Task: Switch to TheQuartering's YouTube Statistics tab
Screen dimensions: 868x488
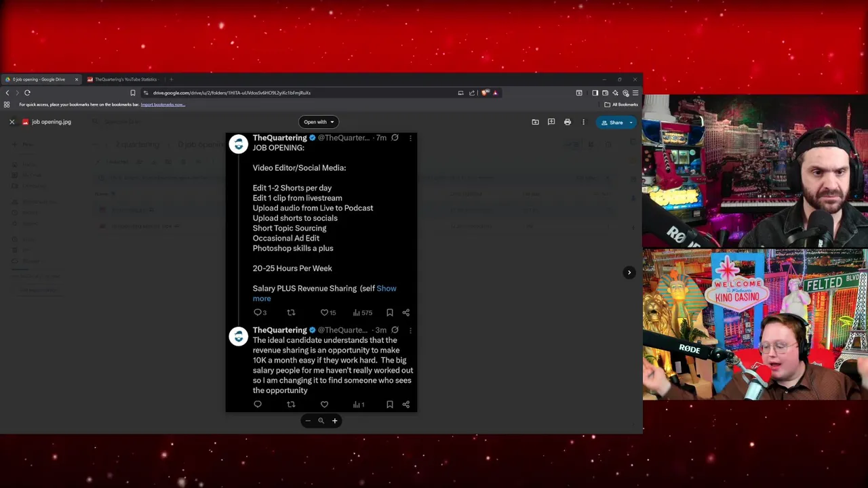Action: (x=123, y=79)
